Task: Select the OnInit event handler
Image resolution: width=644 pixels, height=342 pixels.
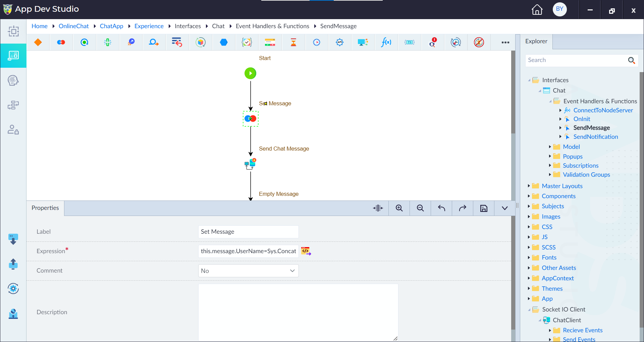Action: pos(582,119)
